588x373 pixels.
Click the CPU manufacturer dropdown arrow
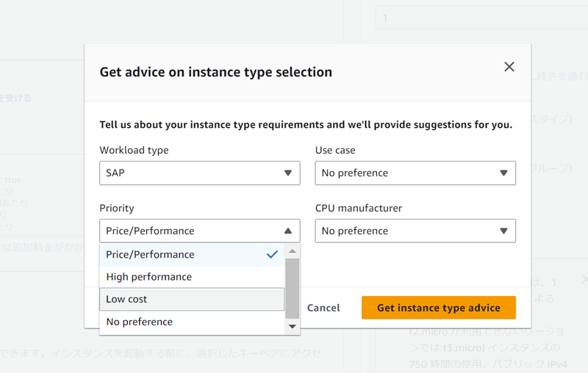click(503, 231)
